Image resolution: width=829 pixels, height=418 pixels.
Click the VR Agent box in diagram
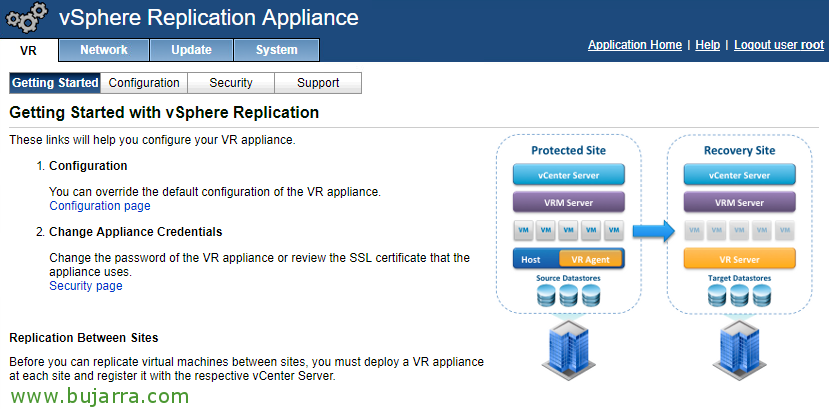coord(591,259)
